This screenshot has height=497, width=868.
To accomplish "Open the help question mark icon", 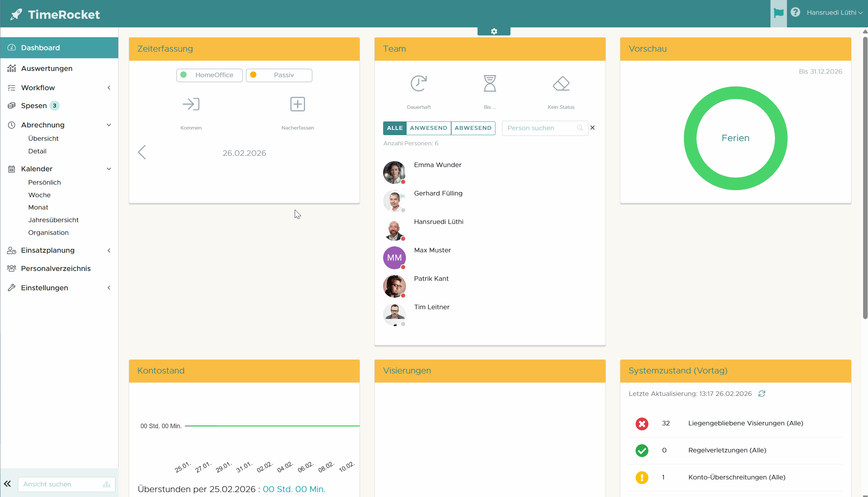I will [x=795, y=13].
